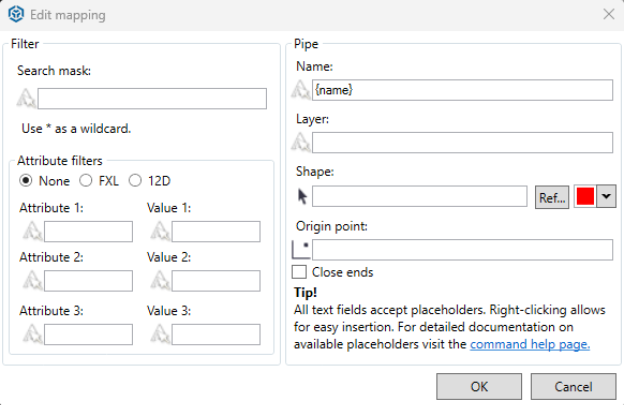
Task: Click the arrow pick icon beside Shape
Action: coord(302,196)
